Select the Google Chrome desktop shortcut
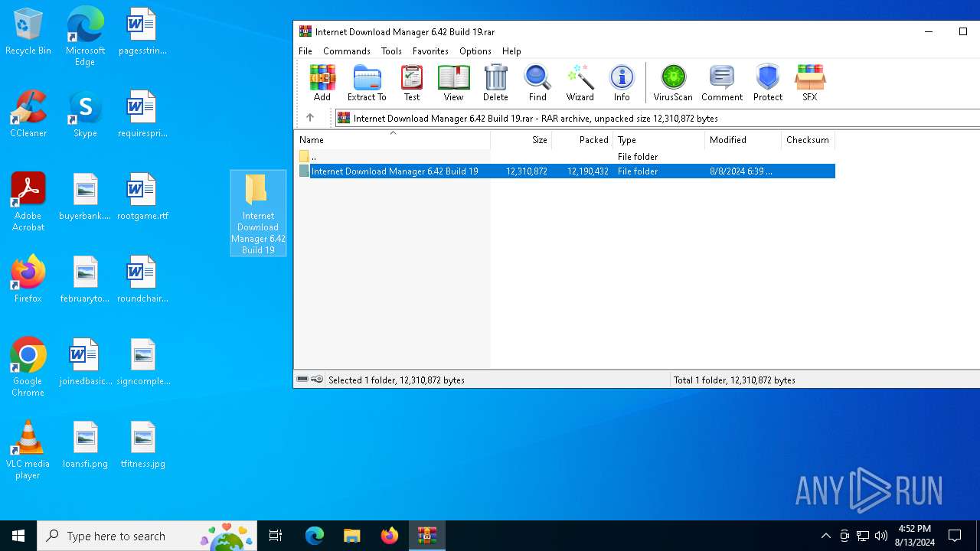The width and height of the screenshot is (980, 551). tap(28, 367)
